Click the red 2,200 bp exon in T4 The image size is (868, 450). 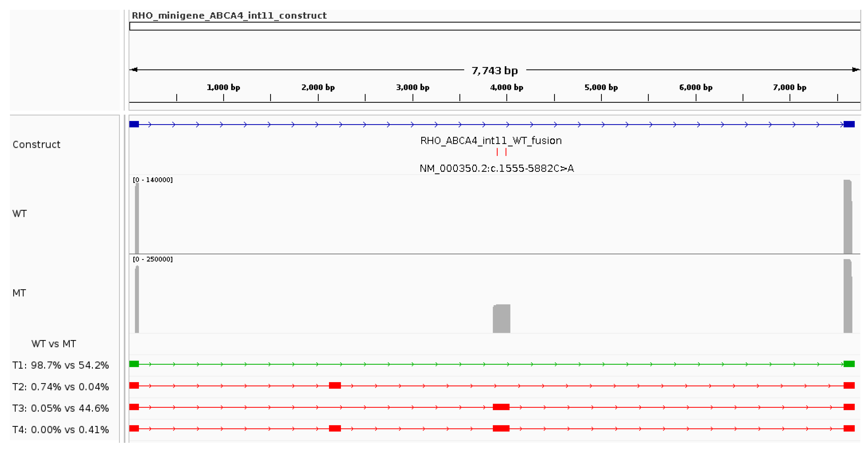click(335, 429)
